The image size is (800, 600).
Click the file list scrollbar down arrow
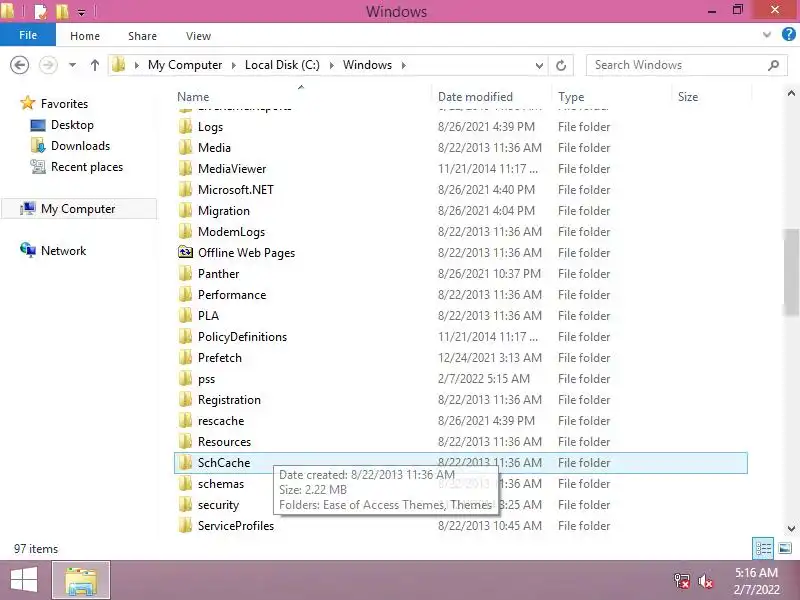[x=791, y=529]
